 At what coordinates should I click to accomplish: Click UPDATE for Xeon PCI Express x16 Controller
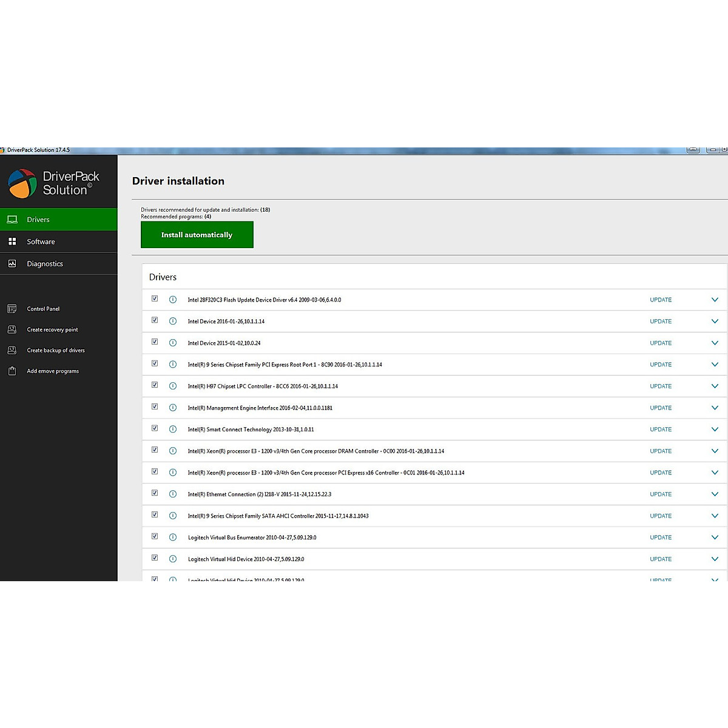pyautogui.click(x=661, y=473)
